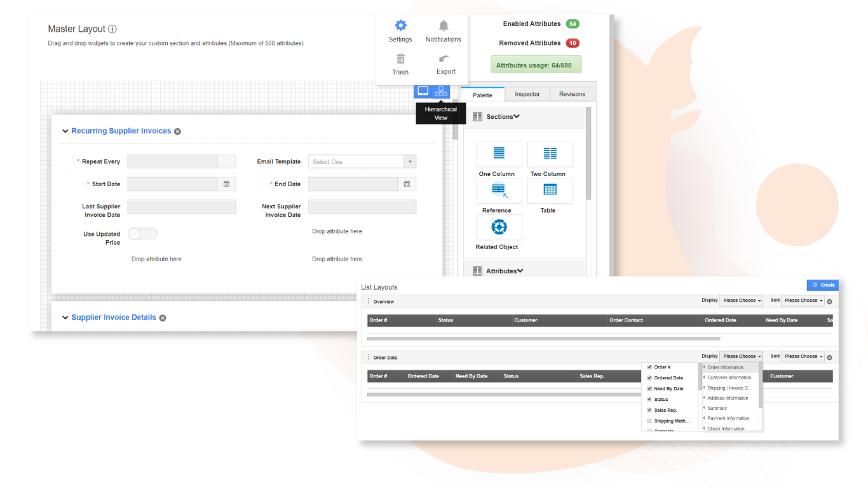The width and height of the screenshot is (868, 488).
Task: Uncheck the Order # column checkbox
Action: click(649, 367)
